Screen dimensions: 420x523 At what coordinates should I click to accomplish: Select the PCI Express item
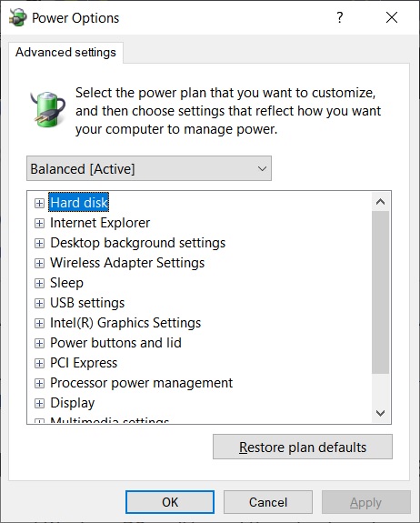click(84, 363)
